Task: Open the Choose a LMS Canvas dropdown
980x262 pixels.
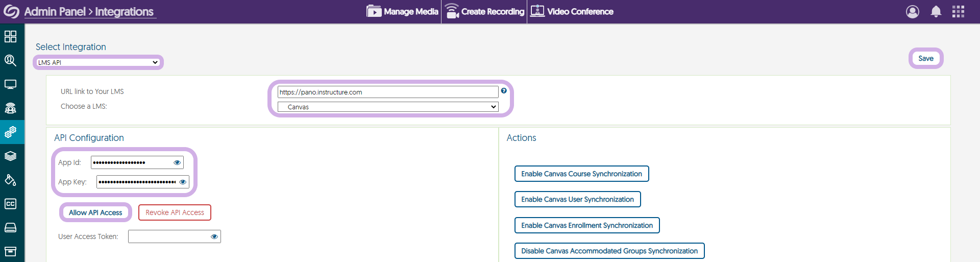Action: (388, 107)
